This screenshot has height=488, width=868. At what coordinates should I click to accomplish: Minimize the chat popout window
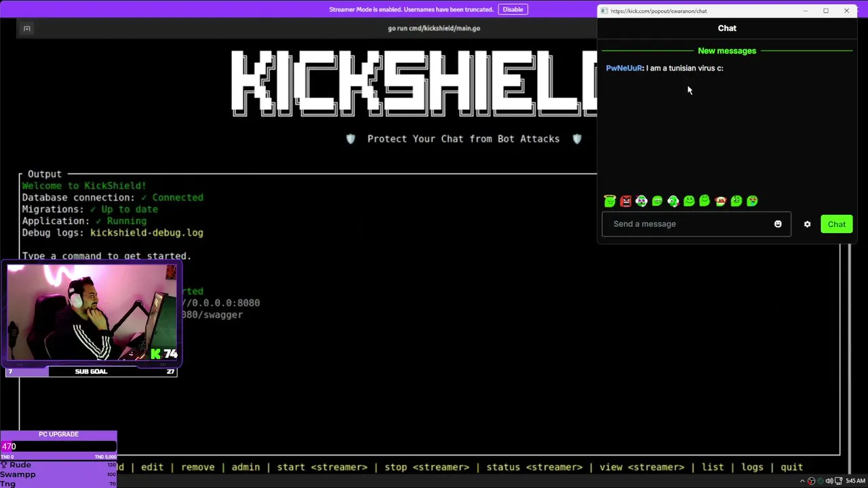[x=806, y=11]
